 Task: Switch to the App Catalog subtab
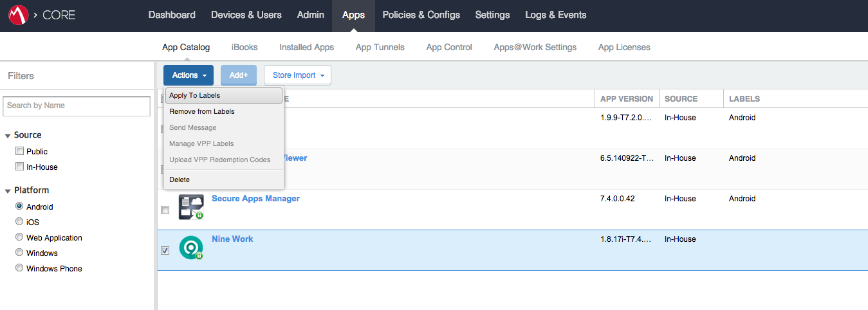[x=186, y=47]
